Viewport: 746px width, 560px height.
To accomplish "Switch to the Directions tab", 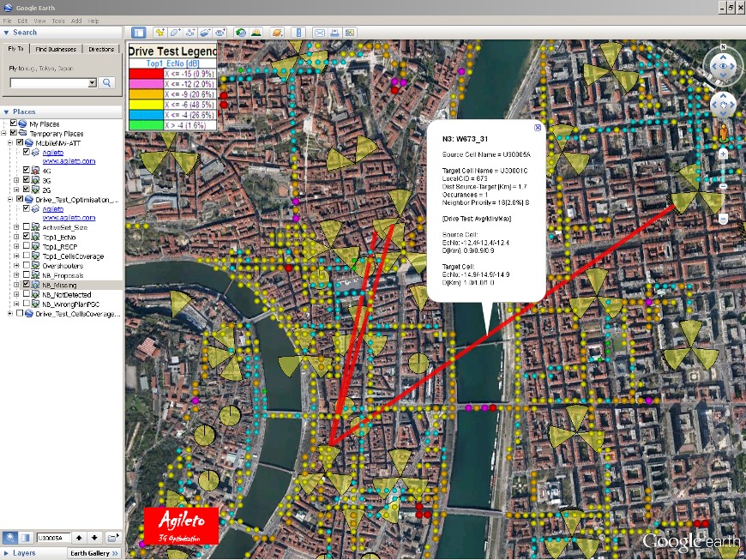I will pos(101,49).
